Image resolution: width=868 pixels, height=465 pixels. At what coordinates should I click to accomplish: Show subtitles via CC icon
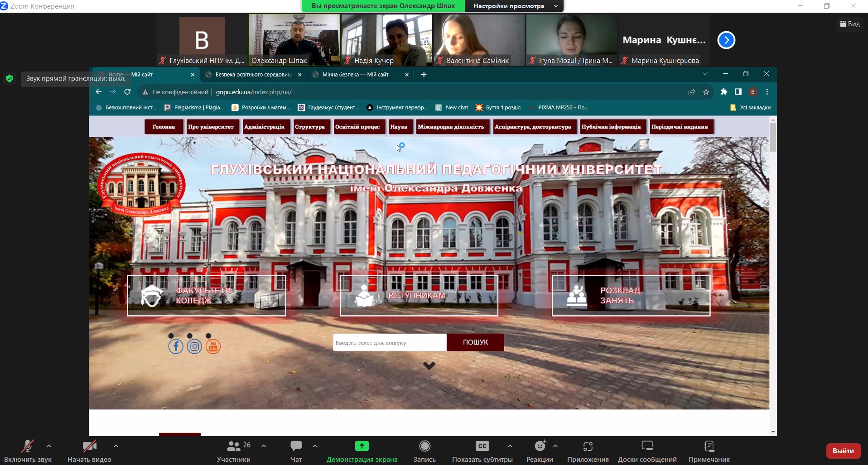(482, 446)
